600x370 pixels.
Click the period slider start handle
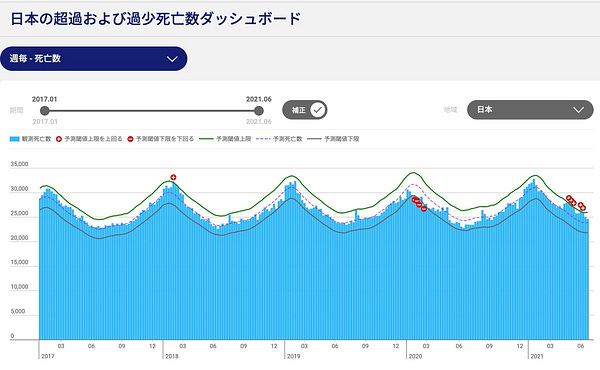click(45, 111)
